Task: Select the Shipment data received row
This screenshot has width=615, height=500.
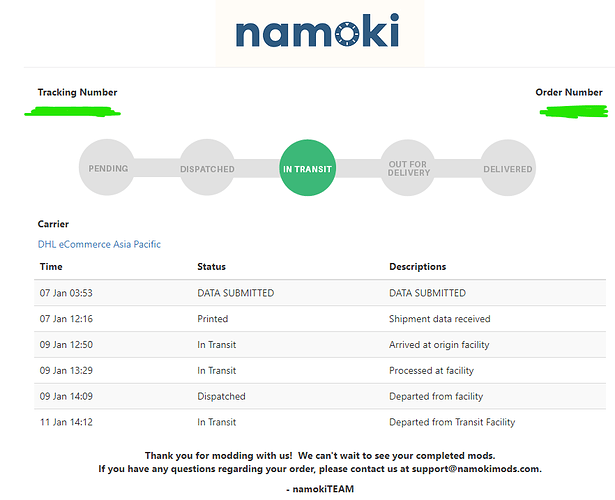Action: coord(320,319)
